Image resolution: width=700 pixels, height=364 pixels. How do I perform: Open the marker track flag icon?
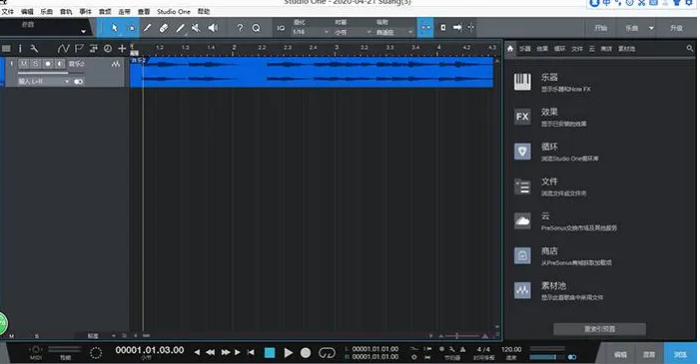79,48
